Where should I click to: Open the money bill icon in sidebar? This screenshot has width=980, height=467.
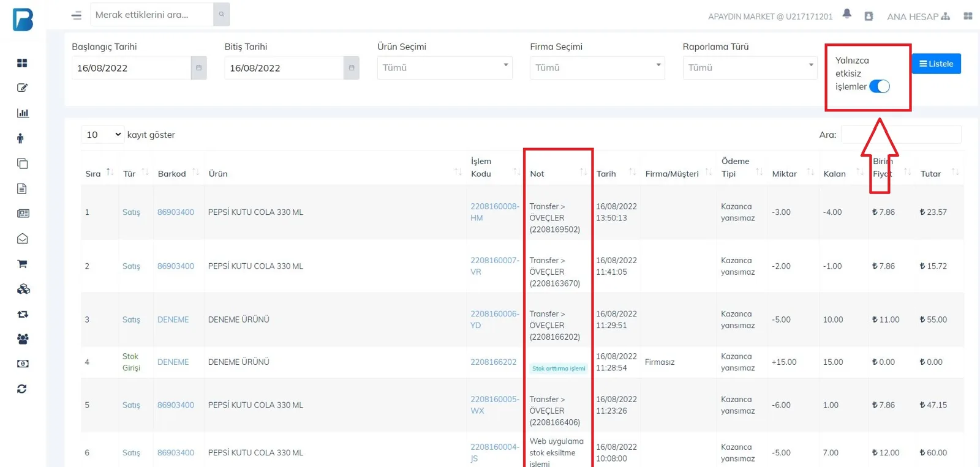pyautogui.click(x=23, y=364)
